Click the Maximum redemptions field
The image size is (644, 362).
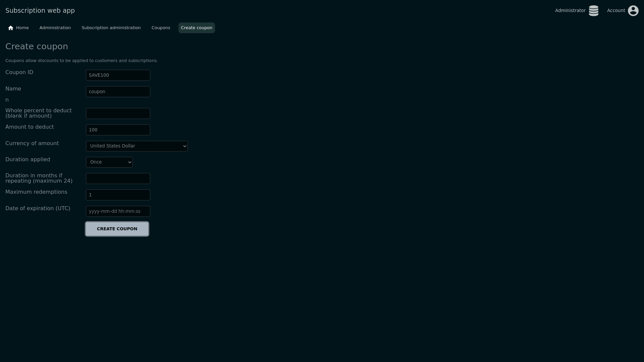tap(118, 195)
